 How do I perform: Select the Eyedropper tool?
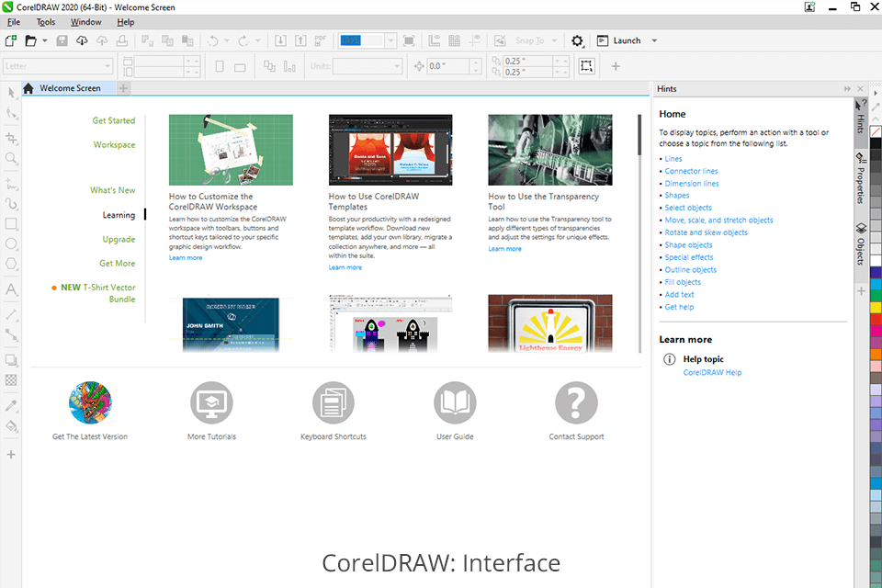pyautogui.click(x=11, y=406)
